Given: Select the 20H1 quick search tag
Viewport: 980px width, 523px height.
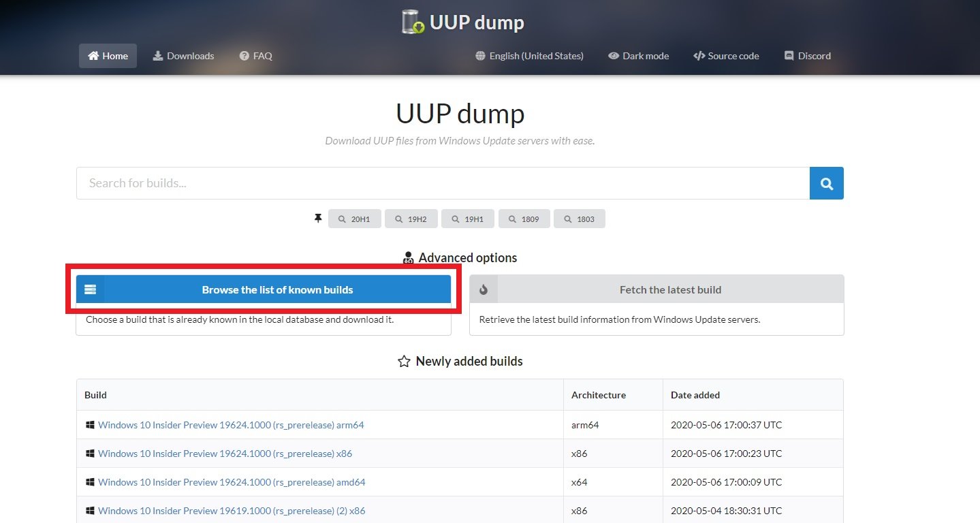Looking at the screenshot, I should point(354,219).
